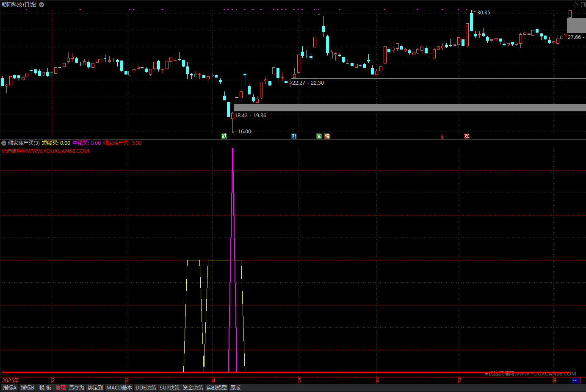
Task: Collapse the 倾家荡产买 indicator panel arrow
Action: (x=4, y=143)
